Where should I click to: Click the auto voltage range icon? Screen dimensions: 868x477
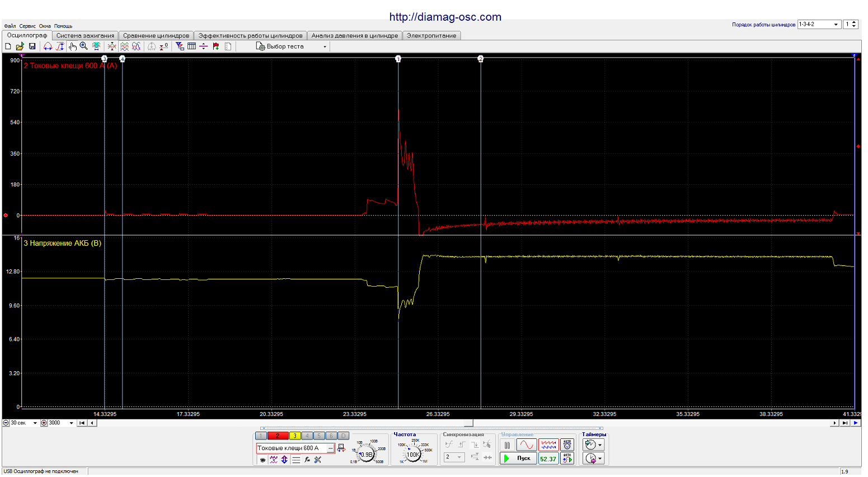567,445
